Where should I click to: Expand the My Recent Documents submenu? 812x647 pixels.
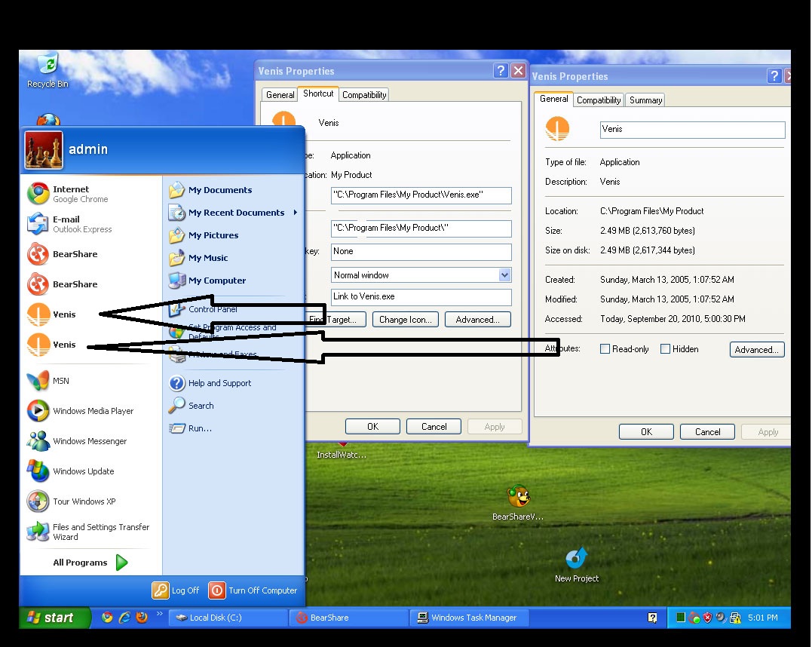(296, 213)
